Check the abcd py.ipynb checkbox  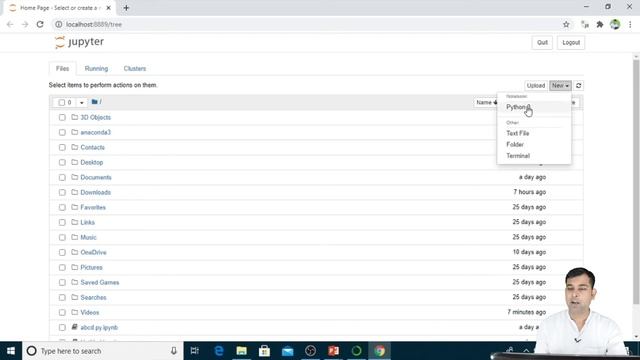pos(62,328)
